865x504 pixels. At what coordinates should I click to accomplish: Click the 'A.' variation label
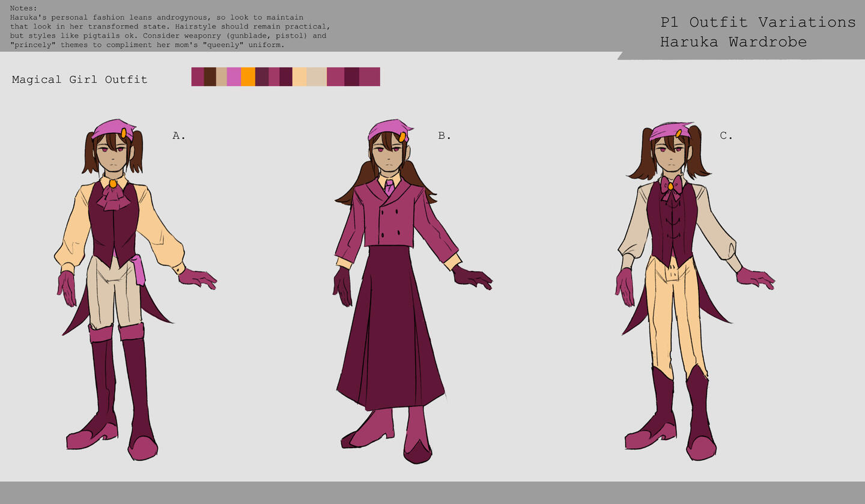click(179, 136)
